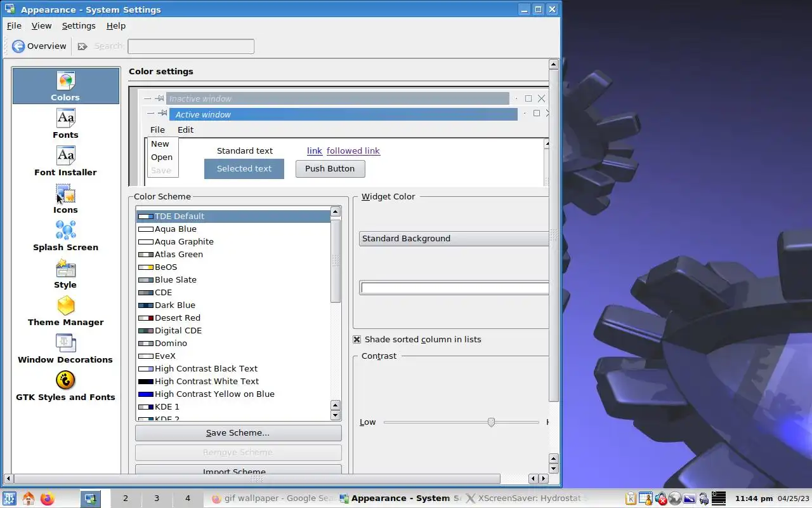Click the Selected text preview block
This screenshot has width=812, height=508.
[x=244, y=169]
